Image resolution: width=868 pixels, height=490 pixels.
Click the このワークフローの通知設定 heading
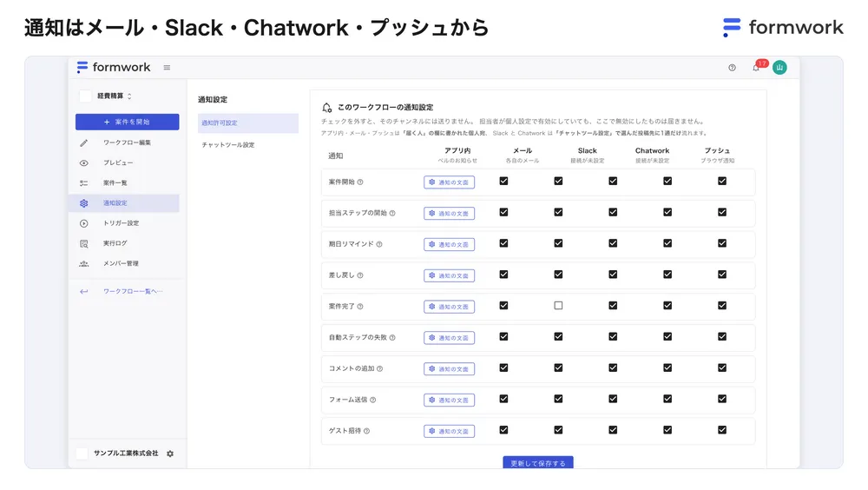click(x=385, y=108)
